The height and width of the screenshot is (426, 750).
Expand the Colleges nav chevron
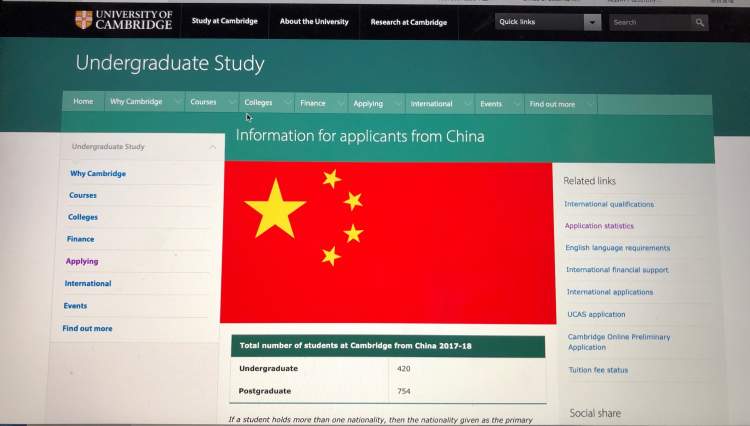click(287, 103)
